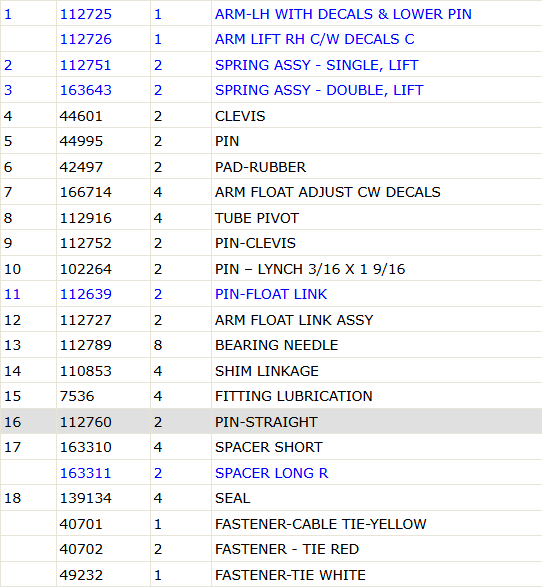The height and width of the screenshot is (587, 542).
Task: Open part number 163311 link
Action: point(86,473)
